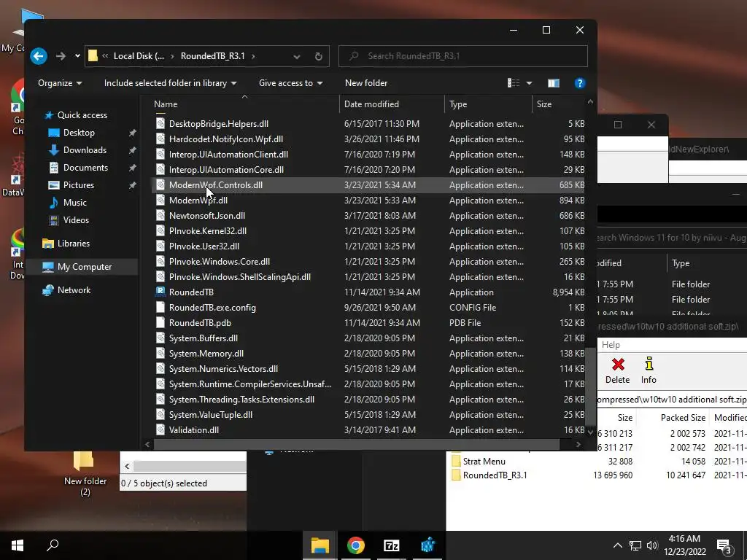Open the clock showing 4:16 AM
Screen dimensions: 747x560
click(684, 545)
